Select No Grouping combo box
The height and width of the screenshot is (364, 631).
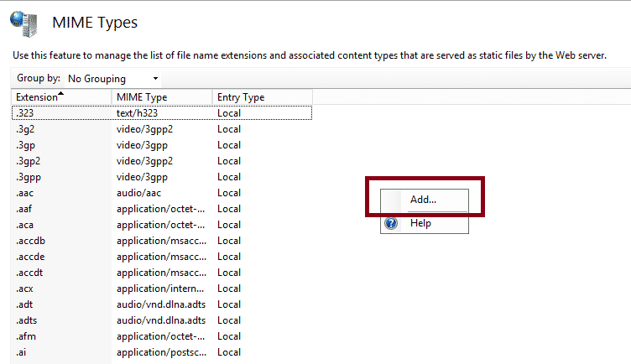[112, 79]
